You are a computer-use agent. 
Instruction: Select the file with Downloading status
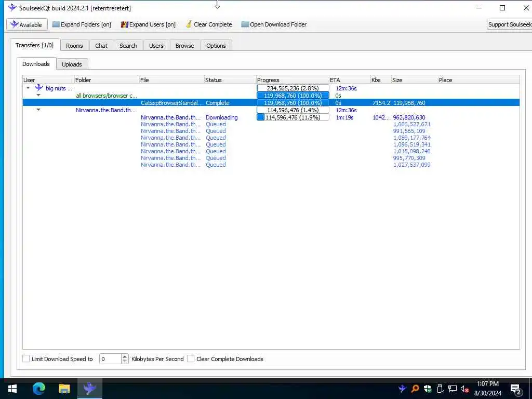pos(271,117)
